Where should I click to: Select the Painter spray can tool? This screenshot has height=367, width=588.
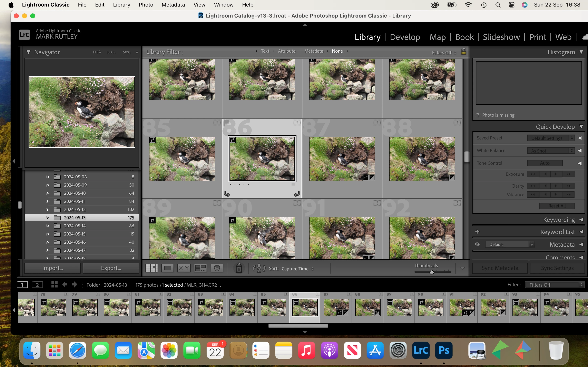[x=239, y=268]
